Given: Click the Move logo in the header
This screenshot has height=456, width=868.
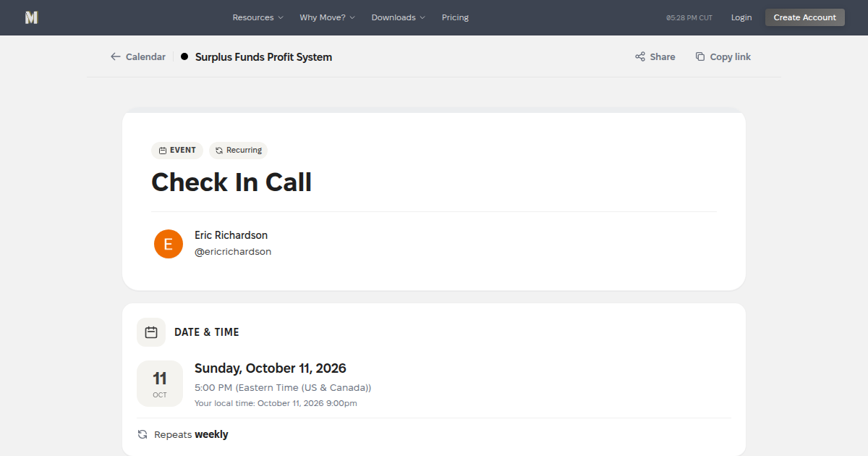Looking at the screenshot, I should [31, 17].
